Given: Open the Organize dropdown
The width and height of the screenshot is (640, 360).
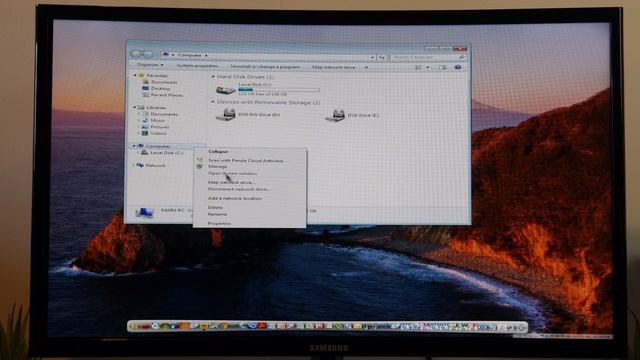Looking at the screenshot, I should point(150,64).
